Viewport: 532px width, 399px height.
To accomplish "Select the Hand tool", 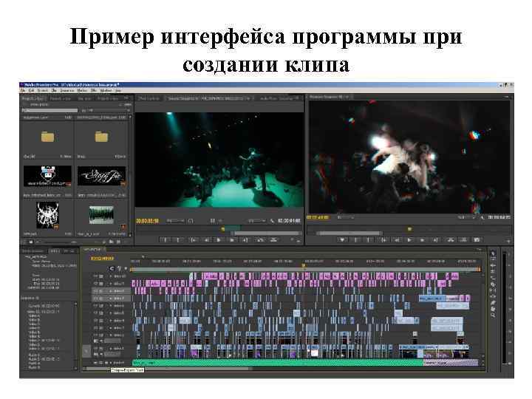I will coord(493,308).
